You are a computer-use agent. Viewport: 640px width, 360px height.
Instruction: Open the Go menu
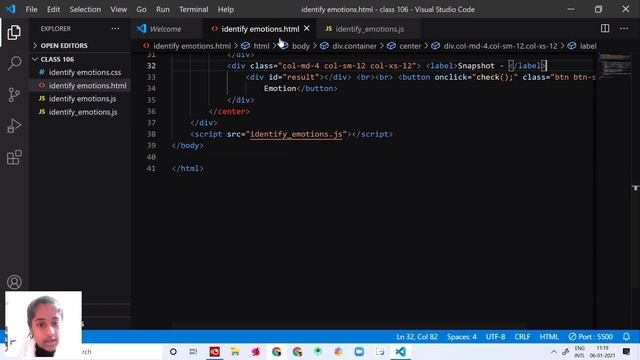tap(141, 9)
